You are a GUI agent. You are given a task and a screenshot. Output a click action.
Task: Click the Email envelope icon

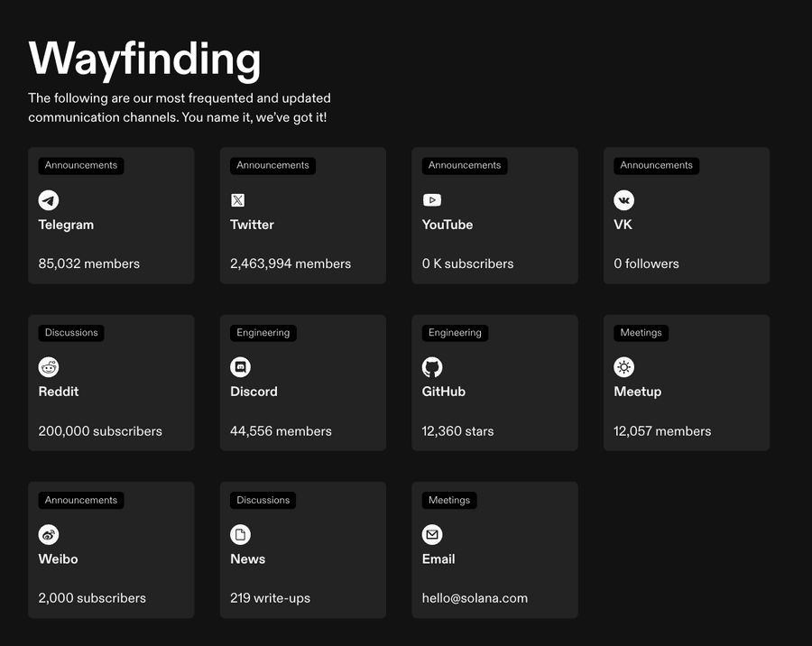(x=432, y=535)
